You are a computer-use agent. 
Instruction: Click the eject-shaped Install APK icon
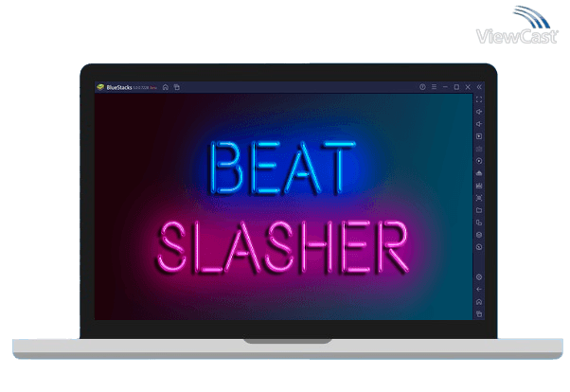(479, 173)
